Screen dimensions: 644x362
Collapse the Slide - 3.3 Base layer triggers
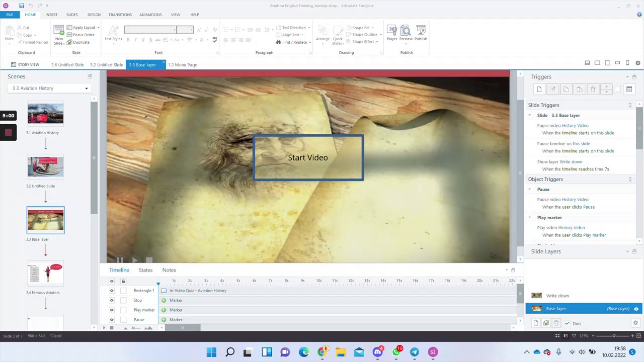(x=529, y=116)
